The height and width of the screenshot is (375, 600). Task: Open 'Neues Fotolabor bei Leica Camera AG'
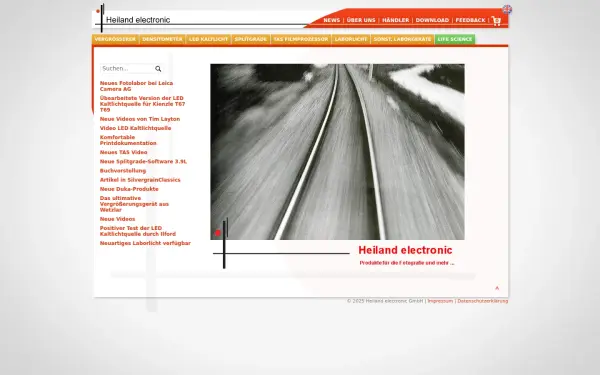(x=136, y=86)
